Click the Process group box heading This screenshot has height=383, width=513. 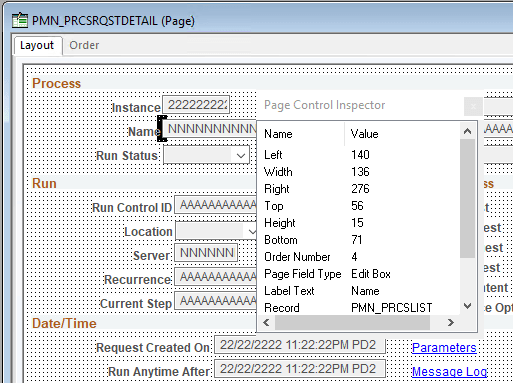(x=56, y=83)
